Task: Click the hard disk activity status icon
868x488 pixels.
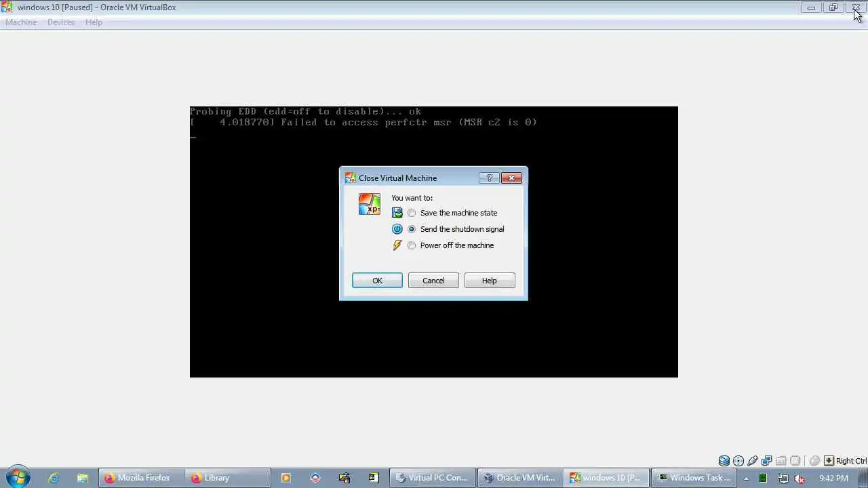Action: click(724, 461)
